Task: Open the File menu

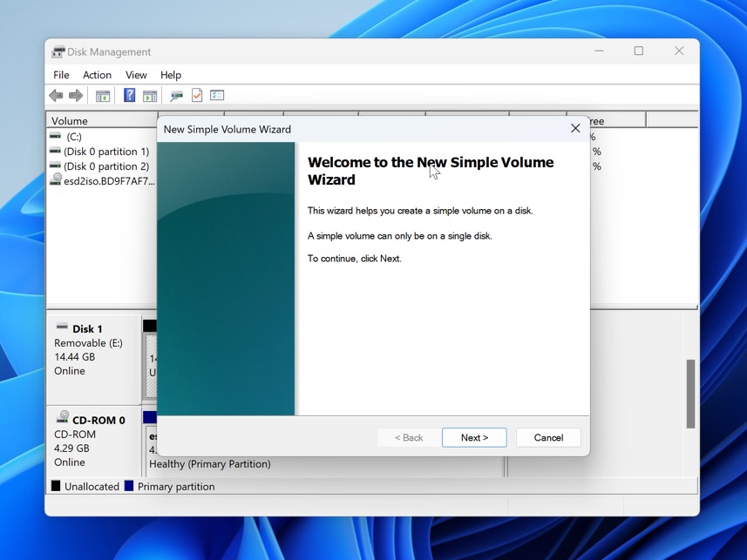Action: point(61,75)
